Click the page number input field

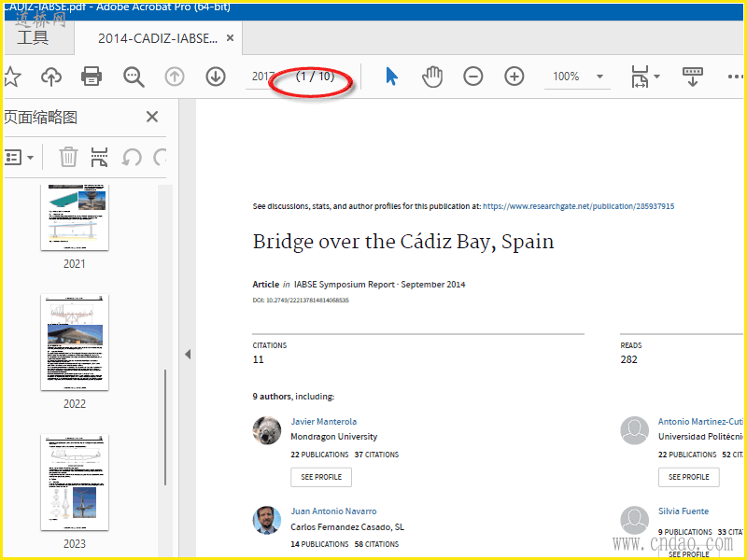point(263,77)
